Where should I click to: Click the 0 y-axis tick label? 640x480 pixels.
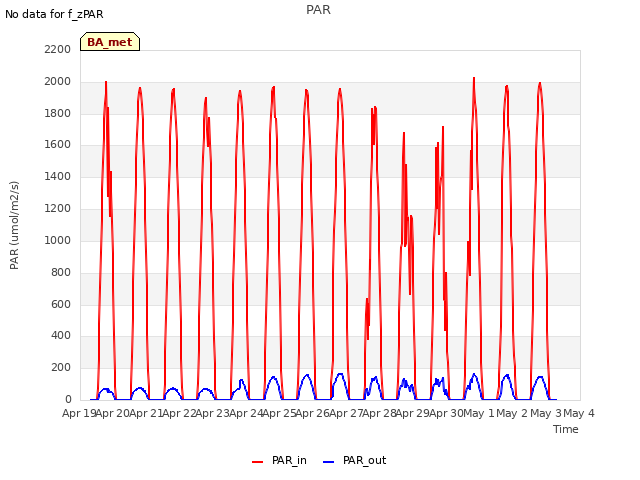click(x=68, y=400)
